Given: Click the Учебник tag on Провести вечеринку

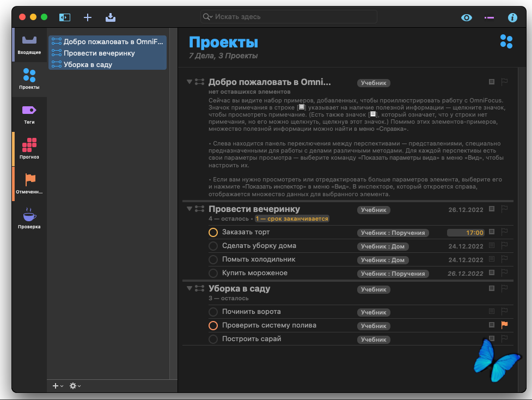Looking at the screenshot, I should 374,210.
